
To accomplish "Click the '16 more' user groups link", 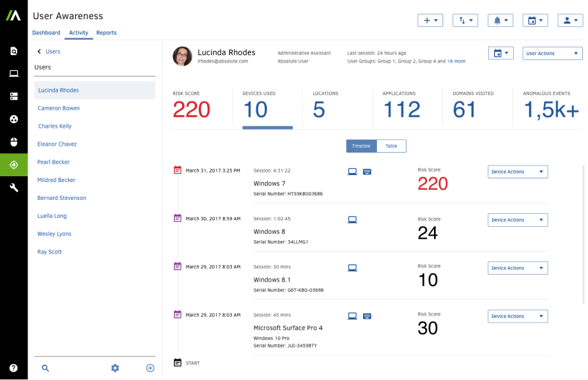I will 456,61.
